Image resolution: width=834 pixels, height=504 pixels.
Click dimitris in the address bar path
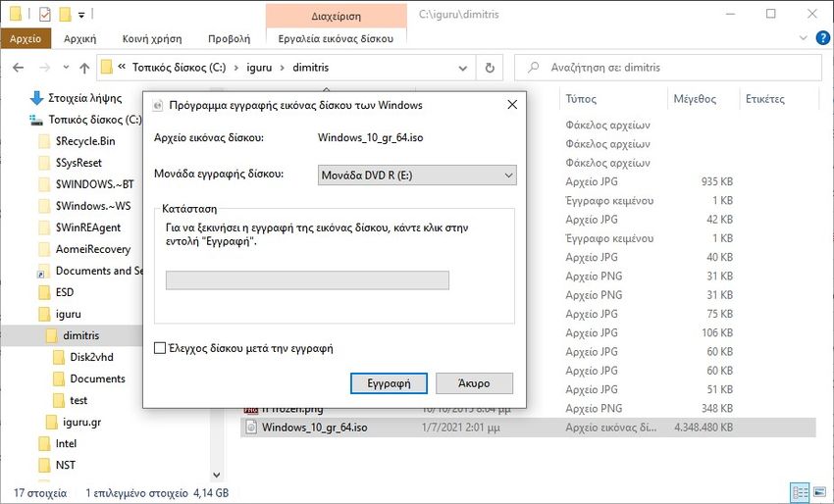tap(311, 68)
